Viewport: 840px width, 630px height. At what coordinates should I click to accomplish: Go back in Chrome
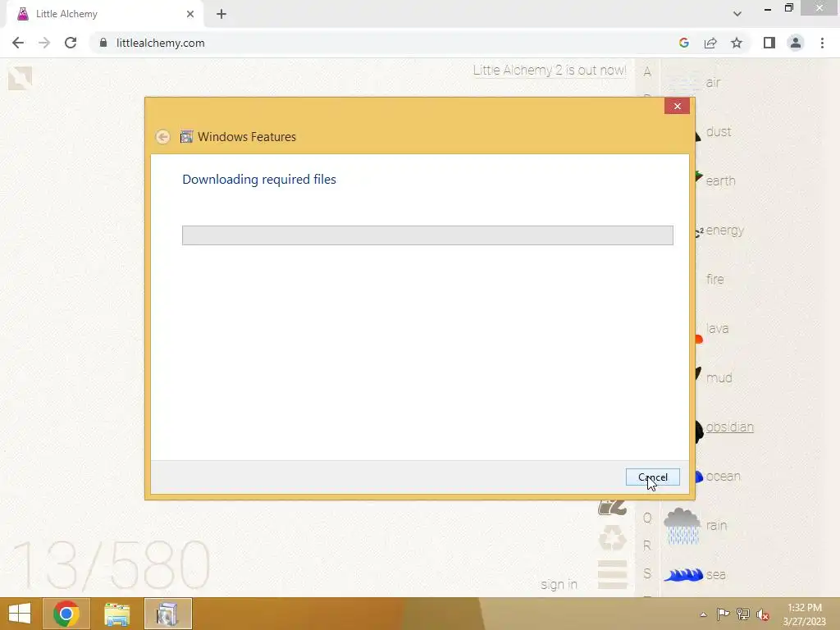18,43
